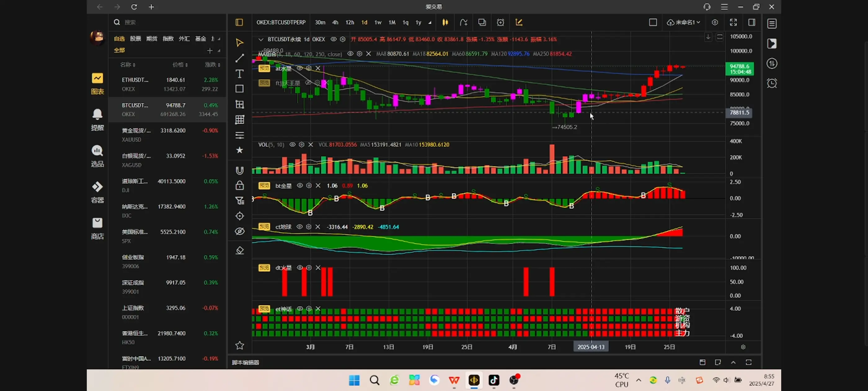Set chart timeframe to 30m

[320, 22]
